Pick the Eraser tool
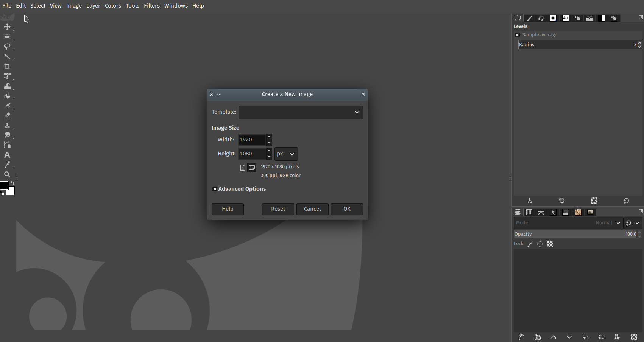 pyautogui.click(x=7, y=116)
